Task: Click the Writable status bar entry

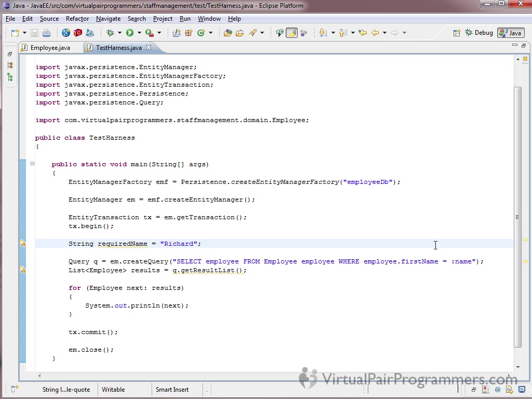Action: pos(113,390)
